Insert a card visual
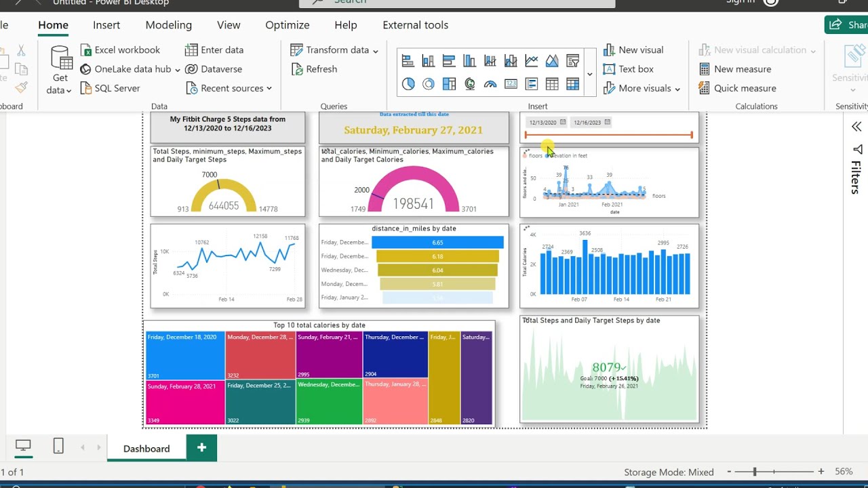The width and height of the screenshot is (868, 488). pos(511,84)
